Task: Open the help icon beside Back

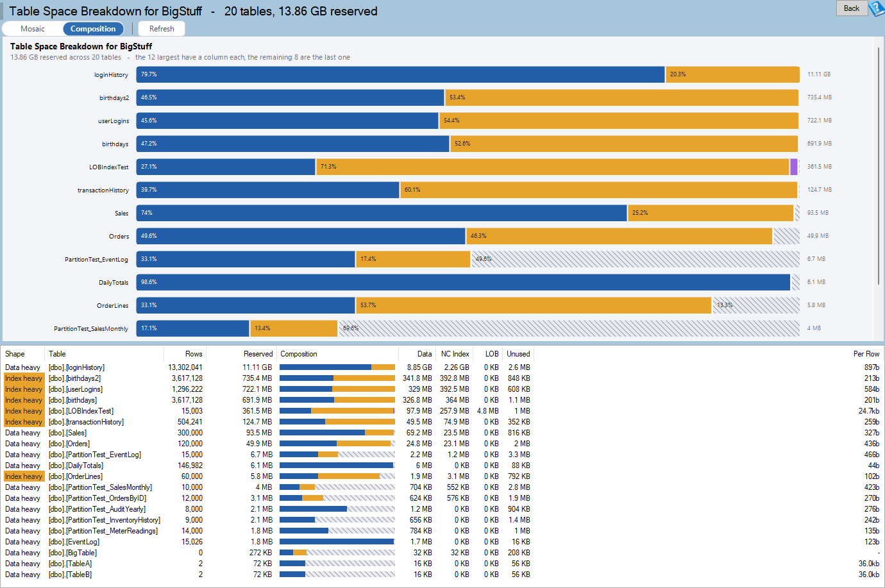Action: pos(877,8)
